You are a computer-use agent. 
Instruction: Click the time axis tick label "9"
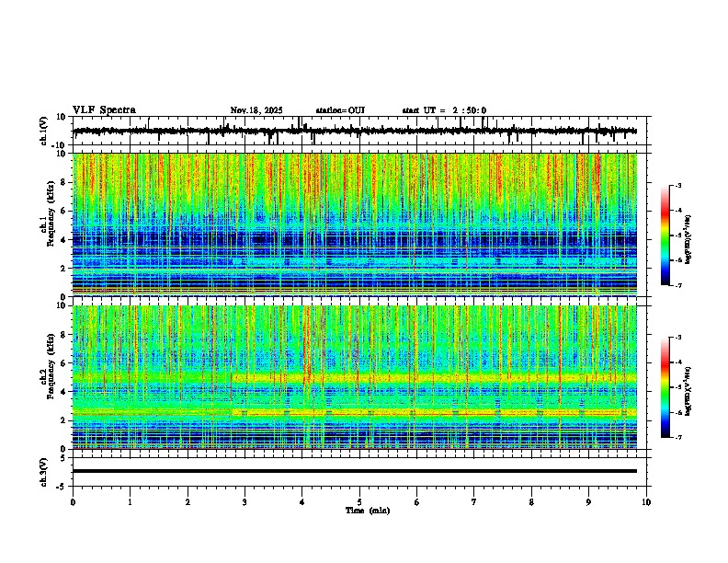tap(588, 502)
